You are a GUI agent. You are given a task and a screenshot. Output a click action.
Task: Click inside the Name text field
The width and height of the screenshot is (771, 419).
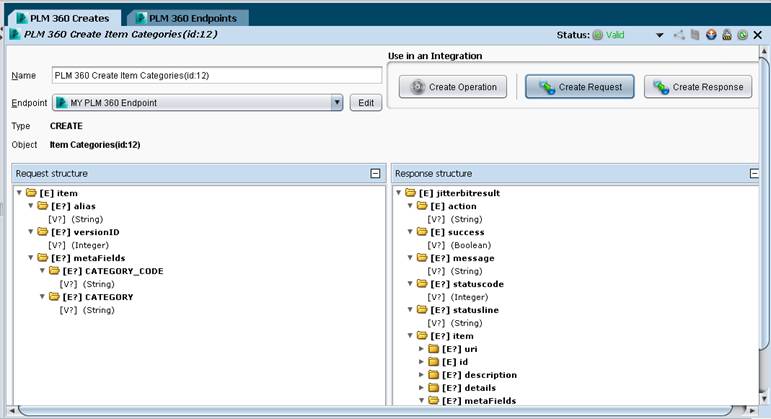pyautogui.click(x=217, y=75)
